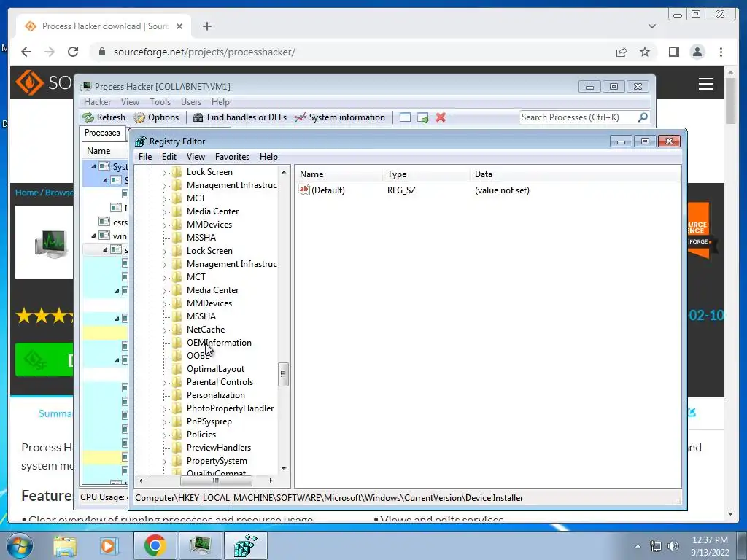Open Registry Editor File menu
The width and height of the screenshot is (747, 560).
coord(145,157)
